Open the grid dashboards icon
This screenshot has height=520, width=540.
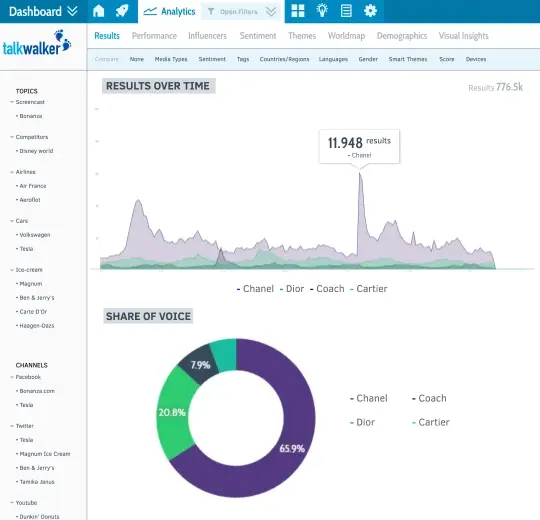[x=298, y=11]
